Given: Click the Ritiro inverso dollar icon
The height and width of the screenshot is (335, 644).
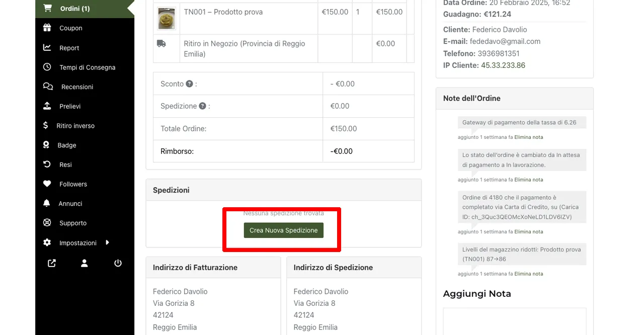Looking at the screenshot, I should click(x=46, y=125).
